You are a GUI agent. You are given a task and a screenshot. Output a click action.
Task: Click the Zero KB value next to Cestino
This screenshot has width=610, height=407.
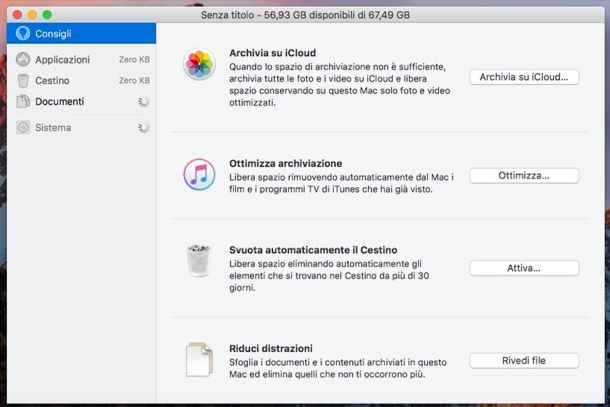point(134,81)
